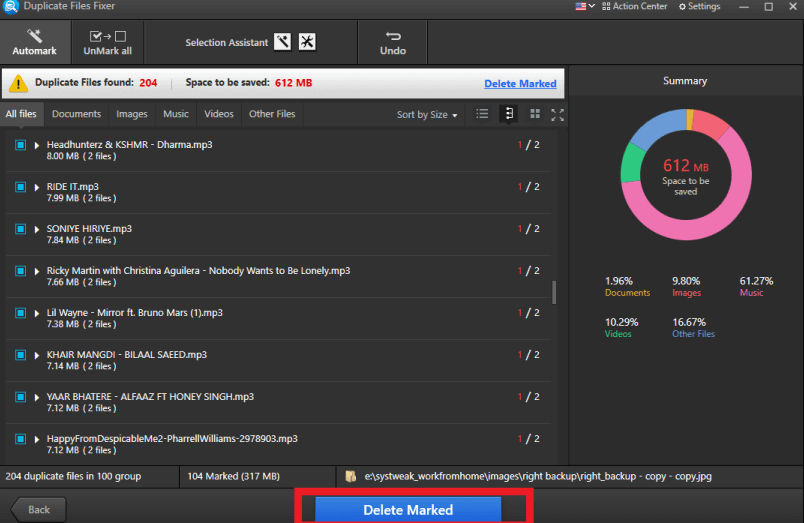The width and height of the screenshot is (804, 523).
Task: Switch to the Music tab
Action: pos(176,114)
